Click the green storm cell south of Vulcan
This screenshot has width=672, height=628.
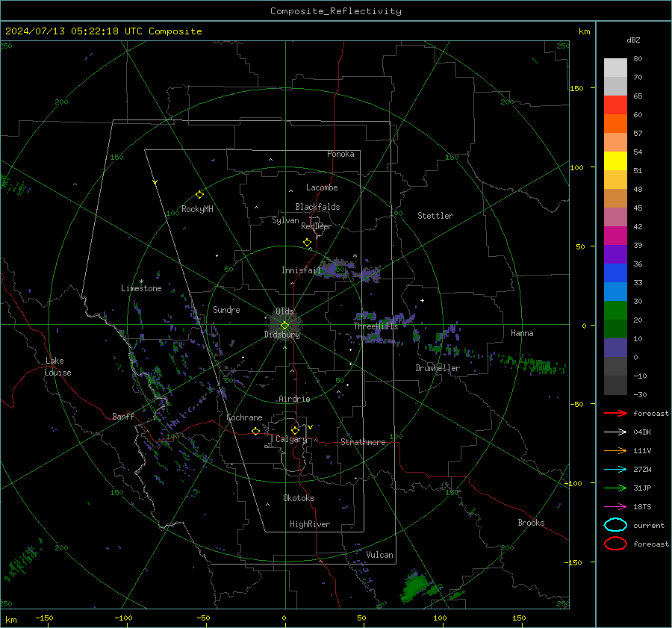(x=416, y=587)
